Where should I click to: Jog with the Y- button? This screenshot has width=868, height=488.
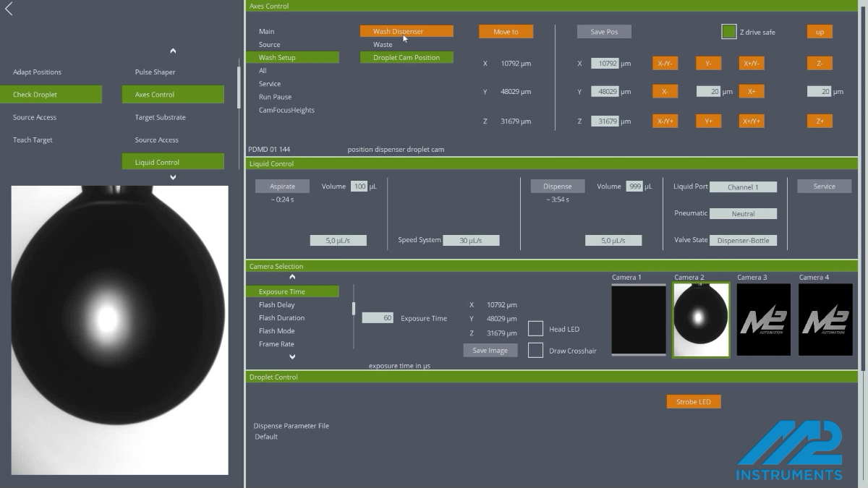[708, 64]
